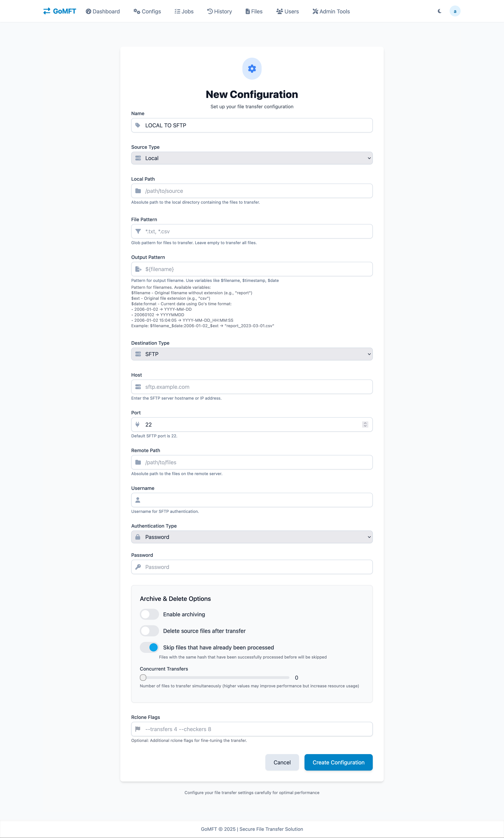
Task: Click the gear icon above New Configuration
Action: (x=252, y=69)
